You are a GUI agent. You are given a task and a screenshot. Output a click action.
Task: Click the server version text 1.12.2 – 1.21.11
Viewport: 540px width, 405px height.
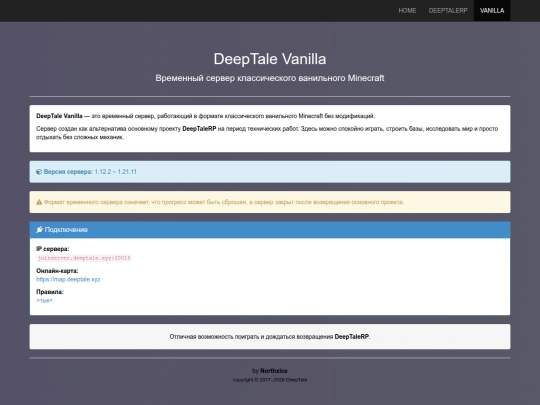point(115,172)
